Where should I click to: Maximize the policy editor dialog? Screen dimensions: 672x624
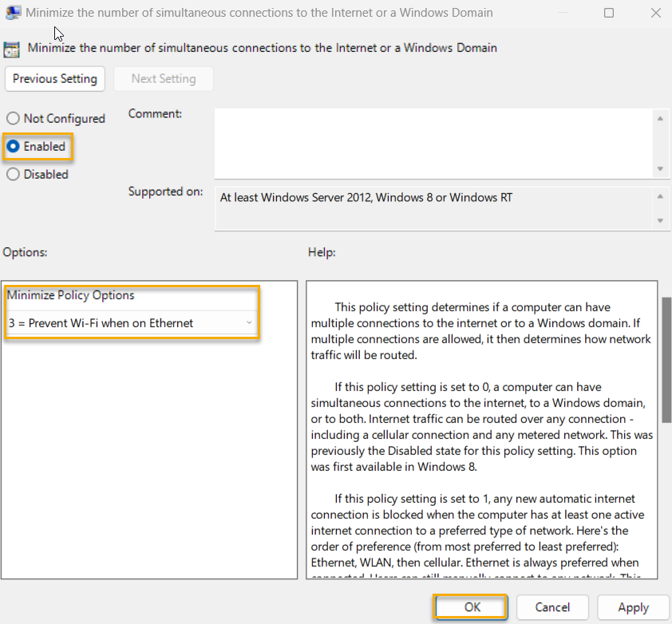coord(609,12)
